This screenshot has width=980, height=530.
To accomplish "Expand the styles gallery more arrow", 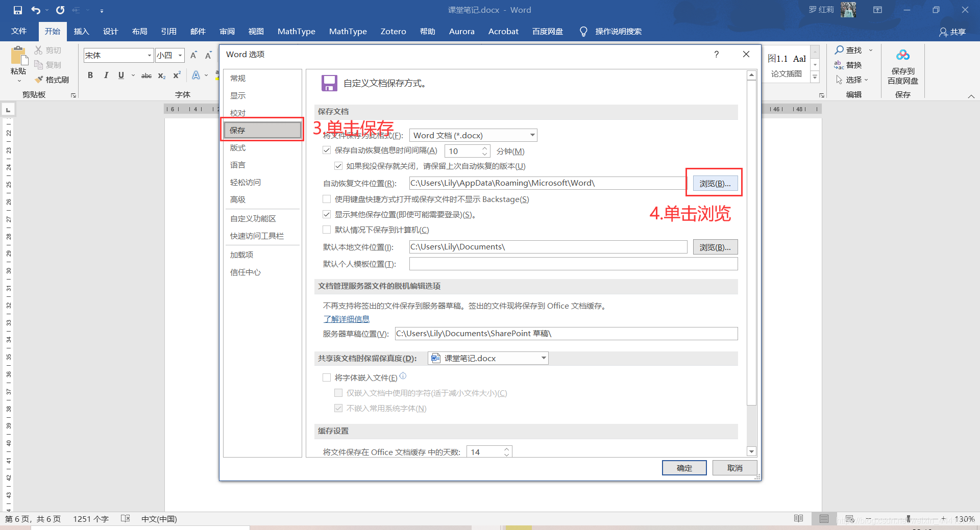I will pyautogui.click(x=815, y=78).
